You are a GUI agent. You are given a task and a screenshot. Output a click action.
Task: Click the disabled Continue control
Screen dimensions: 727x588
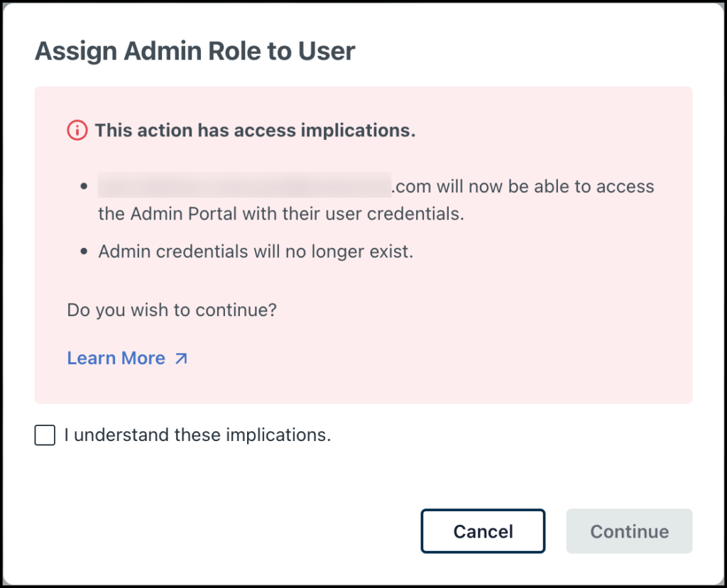click(x=629, y=531)
